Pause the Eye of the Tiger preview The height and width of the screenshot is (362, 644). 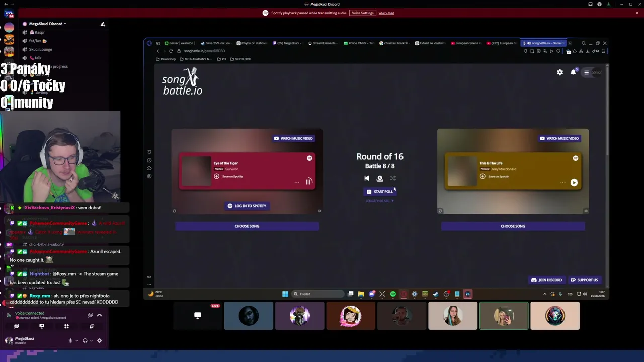(x=308, y=182)
